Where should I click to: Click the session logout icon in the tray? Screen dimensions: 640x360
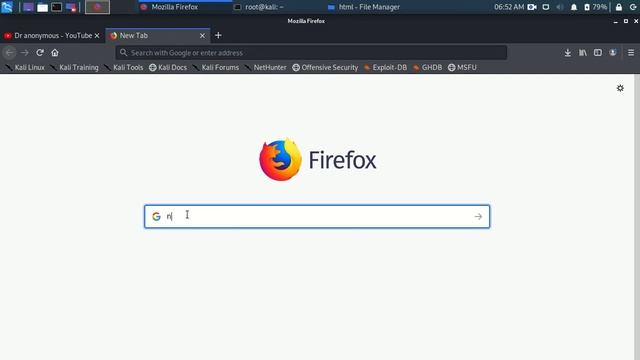coord(633,7)
